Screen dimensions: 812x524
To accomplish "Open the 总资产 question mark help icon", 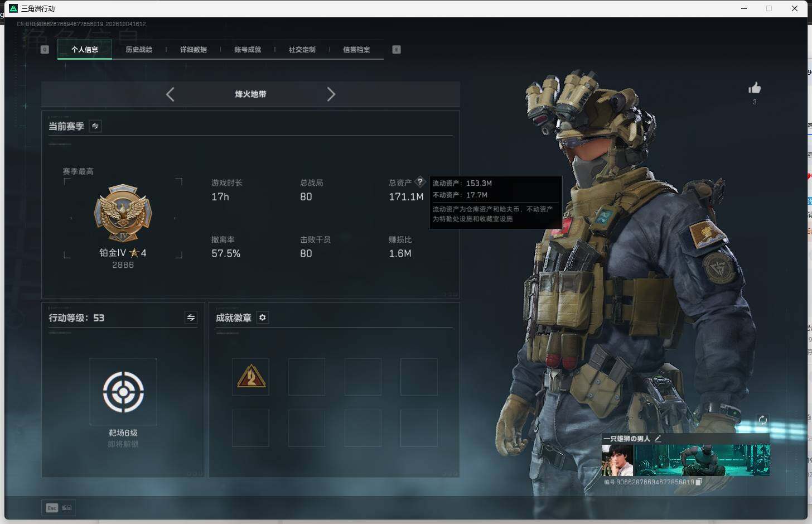I will 420,182.
